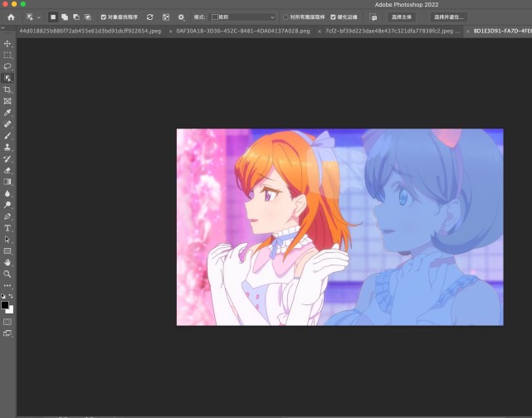Show all objects overlay icon
The width and height of the screenshot is (532, 418).
(166, 17)
